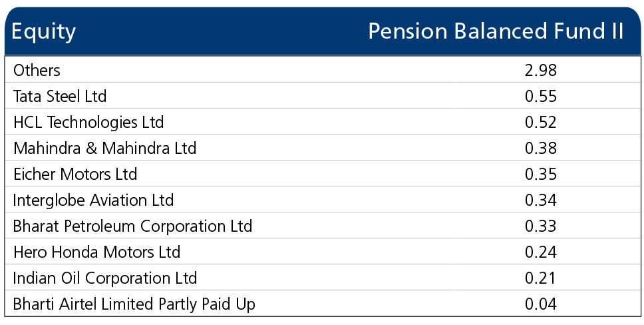The height and width of the screenshot is (325, 644).
Task: Select the Eicher Motors Ltd entry
Action: (x=75, y=174)
